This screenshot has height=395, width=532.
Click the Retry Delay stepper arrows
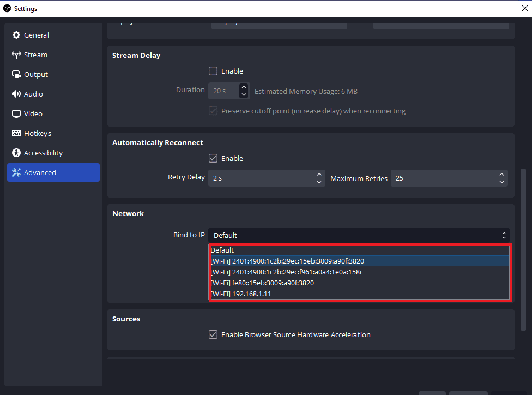[x=319, y=178]
